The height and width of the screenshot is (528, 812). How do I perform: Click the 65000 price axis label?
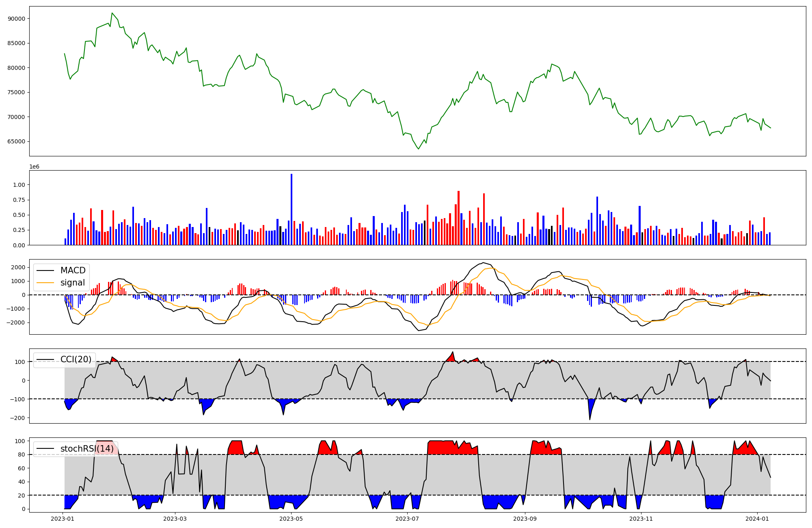tap(16, 142)
